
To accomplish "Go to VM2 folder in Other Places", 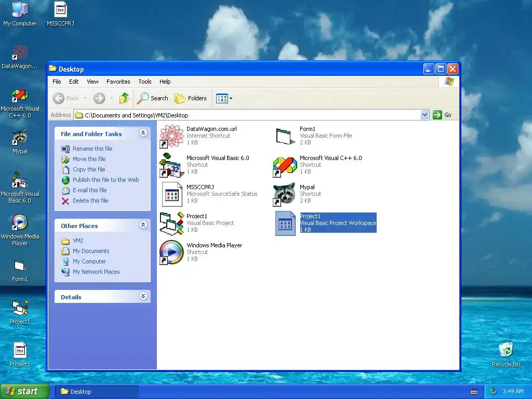I will click(78, 241).
